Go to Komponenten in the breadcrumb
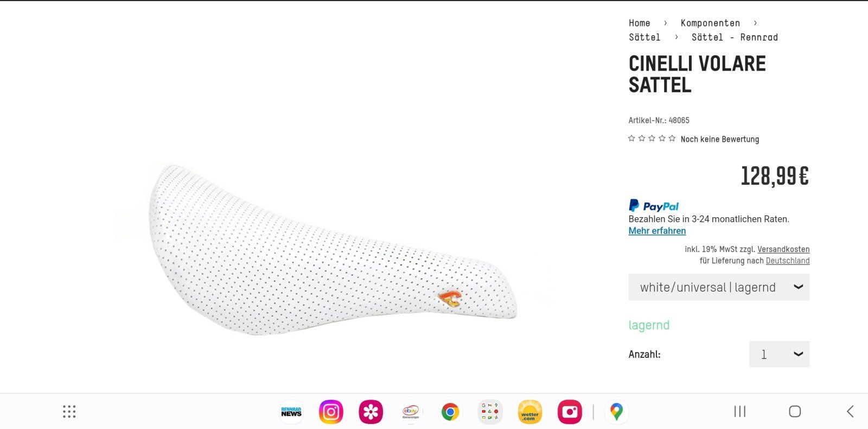Viewport: 868px width, 429px height. click(710, 23)
